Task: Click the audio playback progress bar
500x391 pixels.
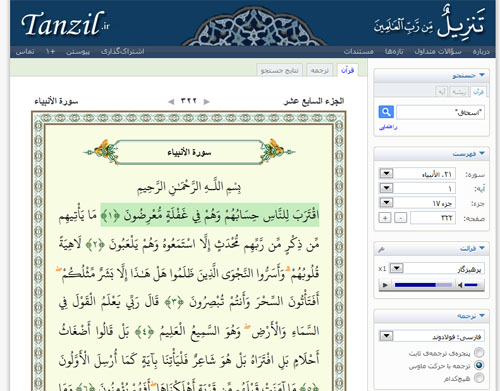Action: (423, 285)
